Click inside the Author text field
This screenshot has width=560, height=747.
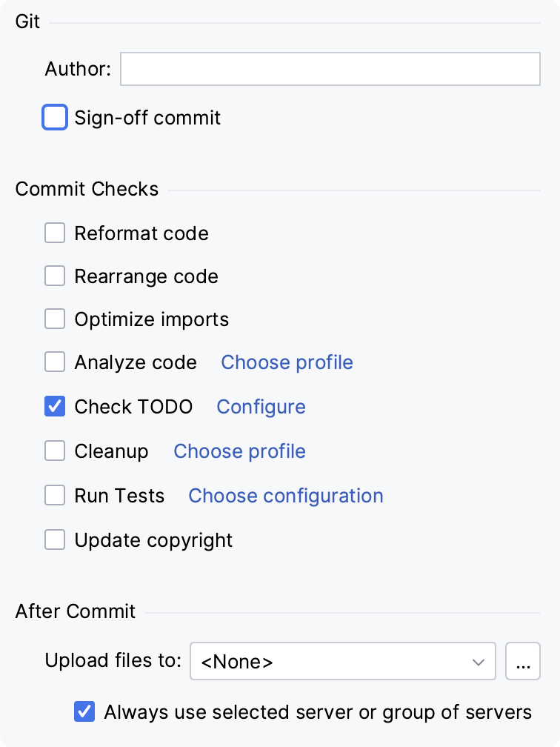pyautogui.click(x=330, y=68)
